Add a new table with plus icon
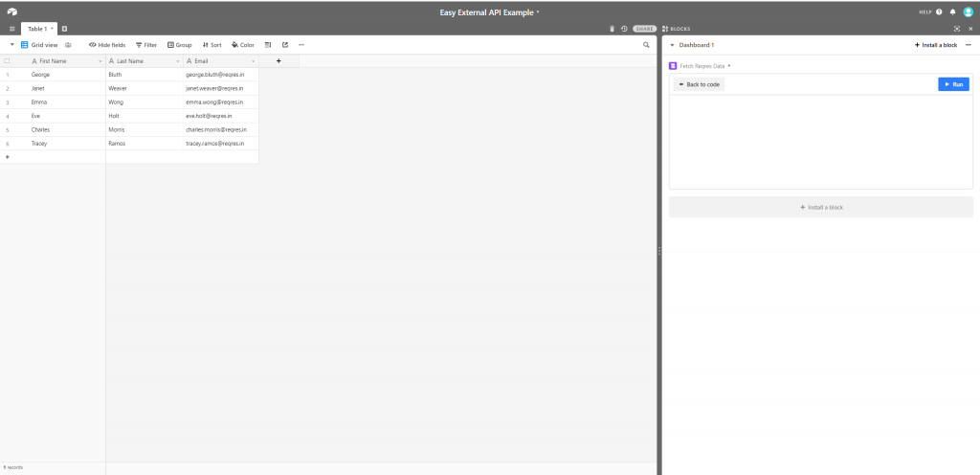The image size is (980, 475). click(x=64, y=29)
